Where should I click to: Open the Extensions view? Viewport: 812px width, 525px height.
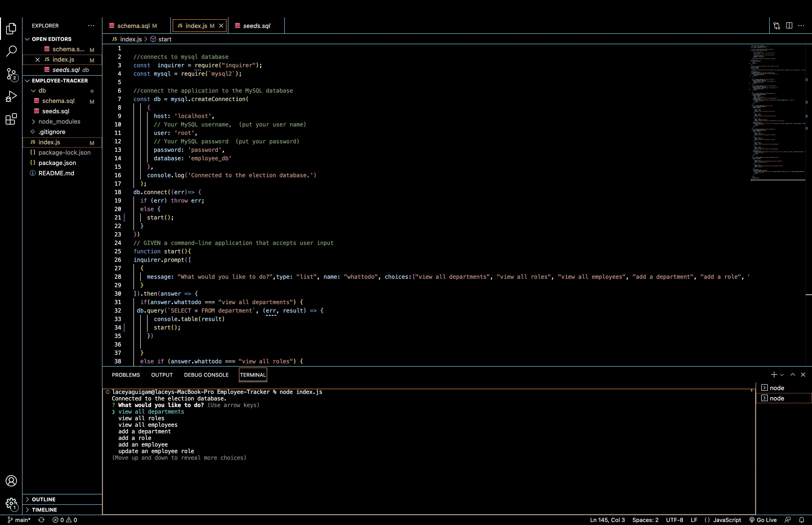pyautogui.click(x=11, y=119)
